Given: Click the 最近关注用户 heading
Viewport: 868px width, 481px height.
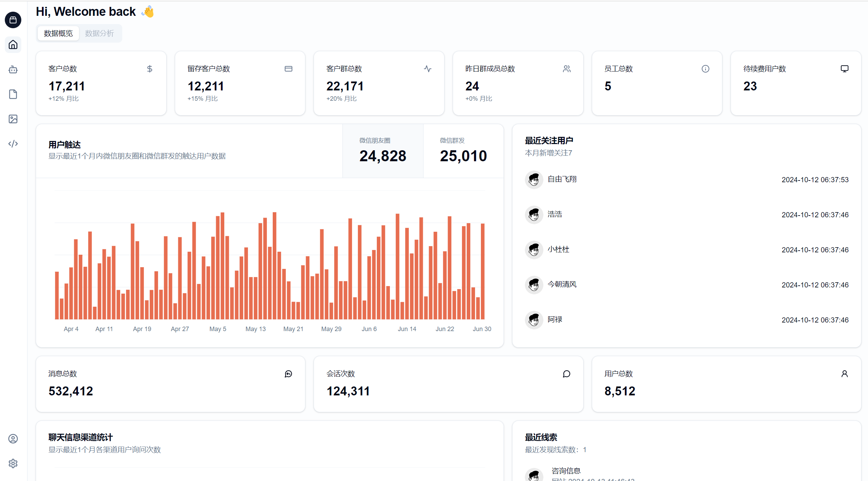Looking at the screenshot, I should tap(549, 141).
